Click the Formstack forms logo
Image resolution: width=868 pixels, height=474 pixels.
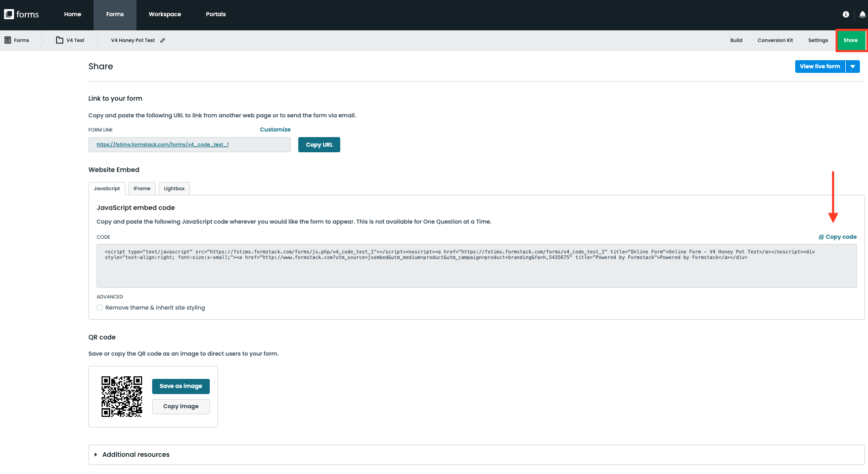coord(21,14)
